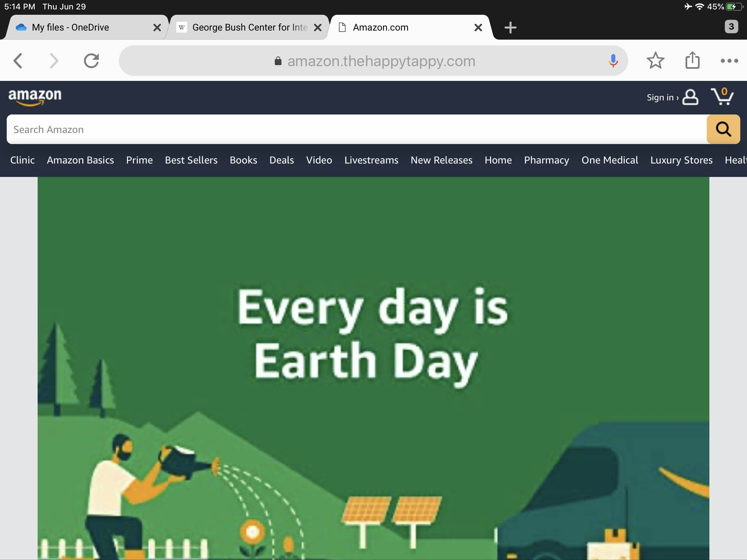Click the share/upload icon in toolbar
The height and width of the screenshot is (560, 747).
(693, 60)
